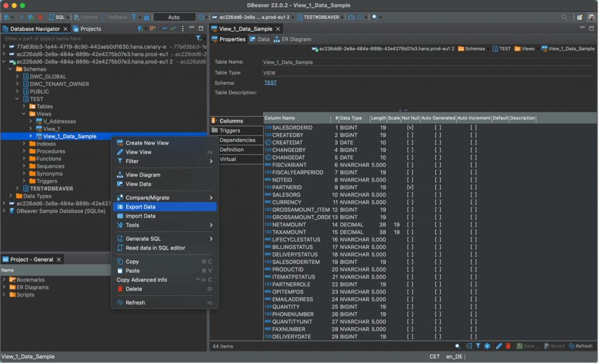The height and width of the screenshot is (364, 600).
Task: Select Generate SQL in the context menu
Action: [165, 239]
